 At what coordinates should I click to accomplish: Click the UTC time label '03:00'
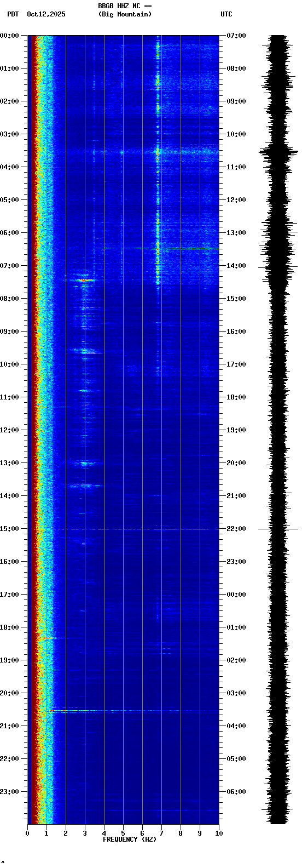coord(236,693)
